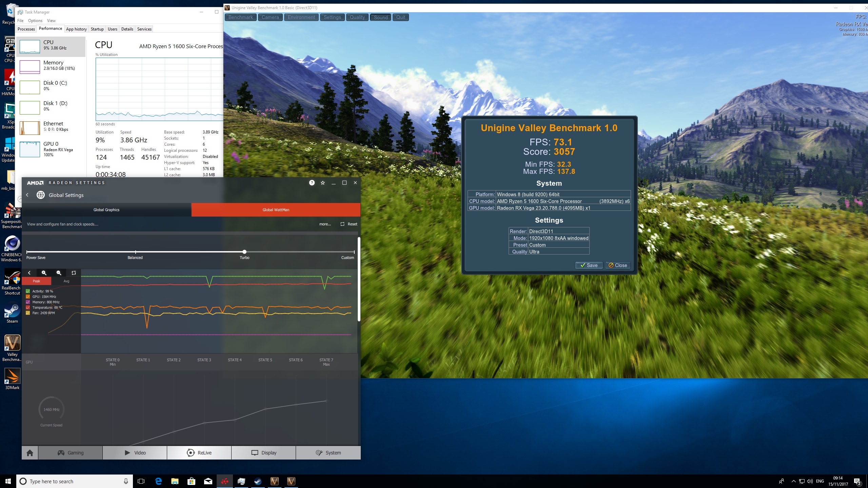Switch to the Global Graphics tab
The height and width of the screenshot is (488, 868).
click(x=106, y=210)
